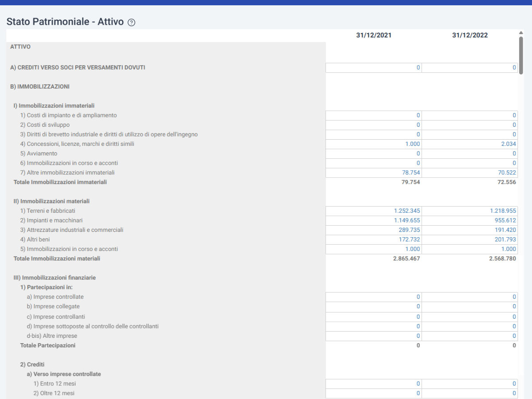Edit Crediti verso soci 31/12/2021 value
The image size is (532, 399).
click(374, 68)
